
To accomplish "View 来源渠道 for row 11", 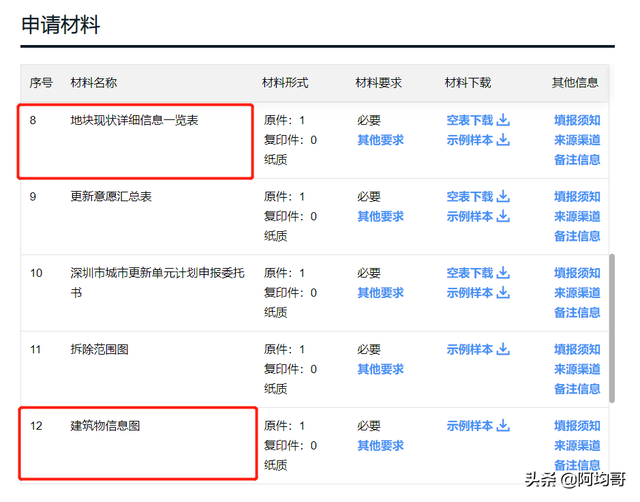I will click(x=577, y=369).
